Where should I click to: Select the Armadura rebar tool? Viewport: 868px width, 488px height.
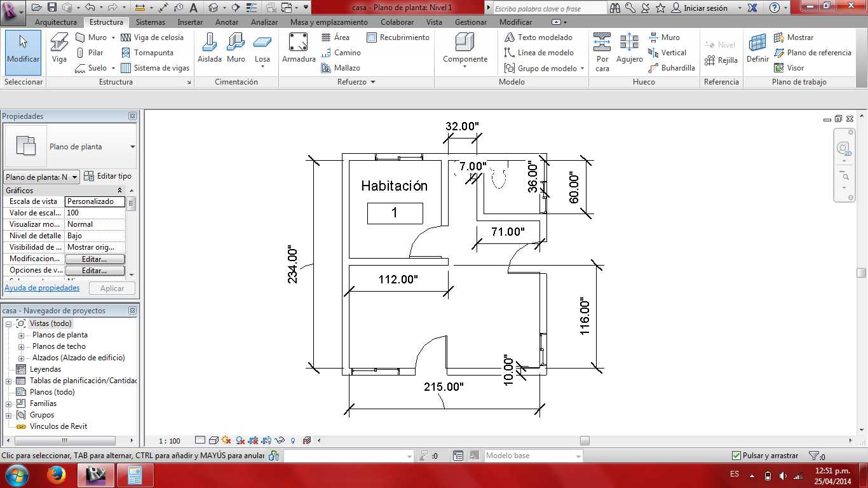(x=299, y=48)
